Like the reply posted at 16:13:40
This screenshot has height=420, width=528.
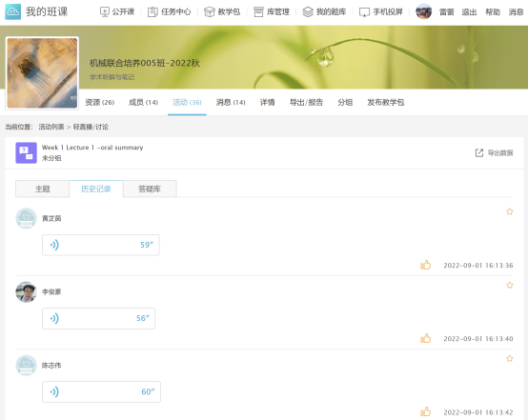pyautogui.click(x=425, y=338)
